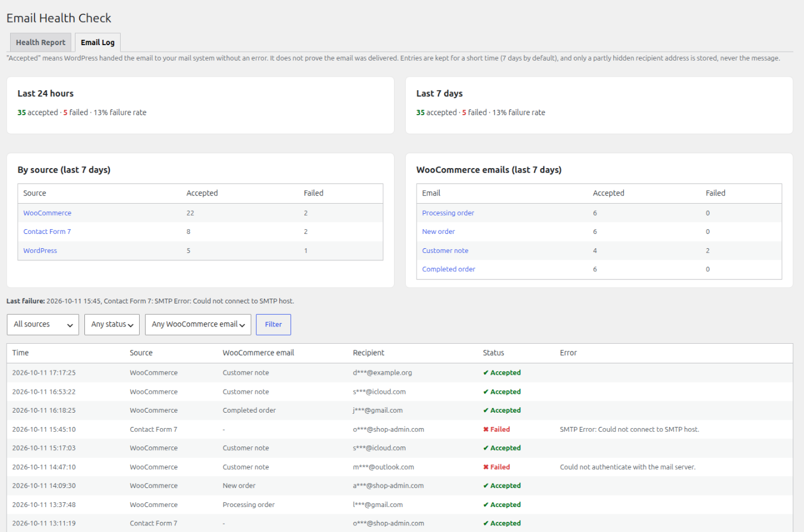Viewport: 804px width, 532px height.
Task: Open the Processing order email link
Action: coord(448,213)
